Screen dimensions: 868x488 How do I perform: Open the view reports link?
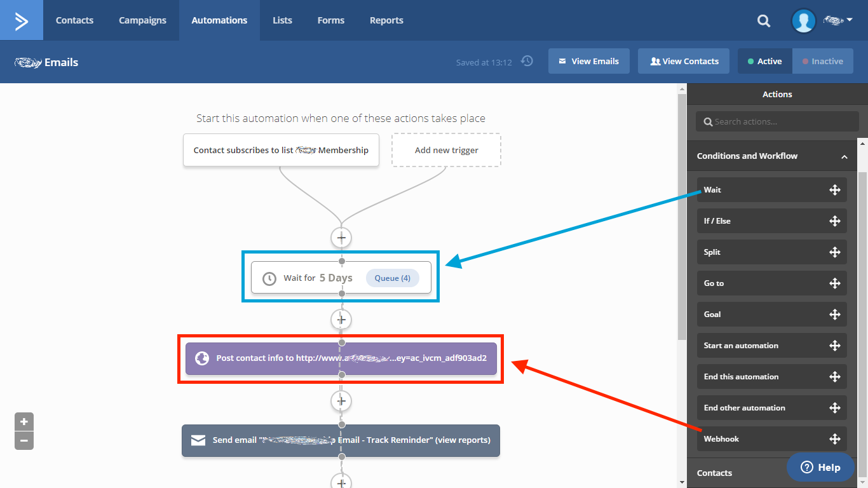pyautogui.click(x=463, y=440)
